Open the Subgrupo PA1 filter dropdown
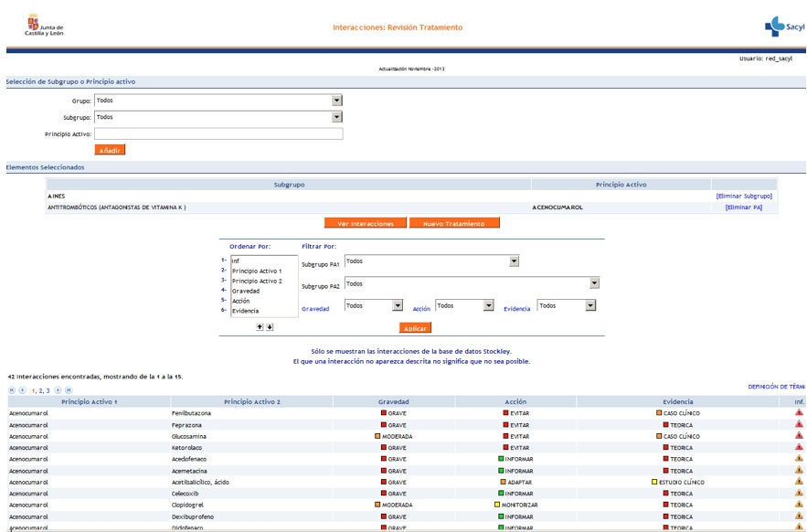 click(514, 261)
